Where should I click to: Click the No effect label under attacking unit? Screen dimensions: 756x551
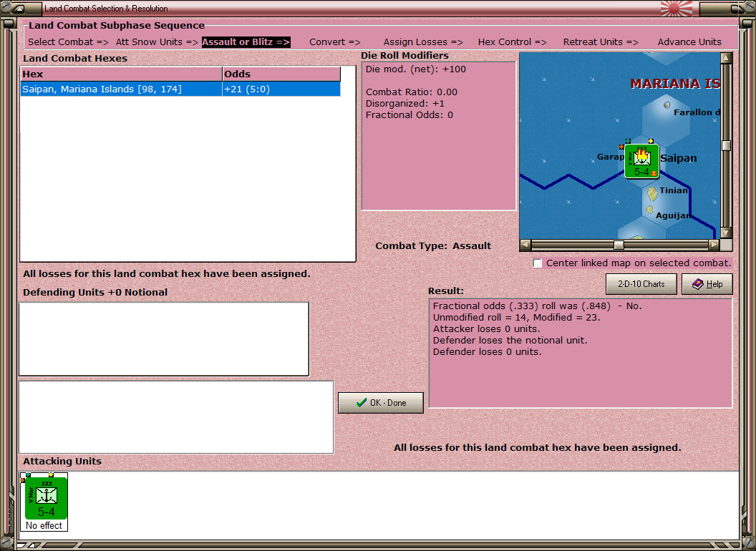tap(44, 525)
